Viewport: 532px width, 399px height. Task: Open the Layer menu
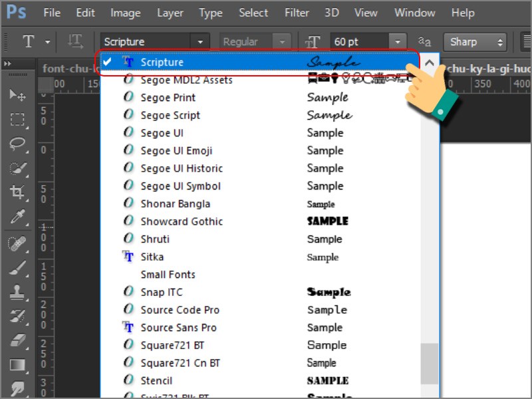(x=170, y=13)
